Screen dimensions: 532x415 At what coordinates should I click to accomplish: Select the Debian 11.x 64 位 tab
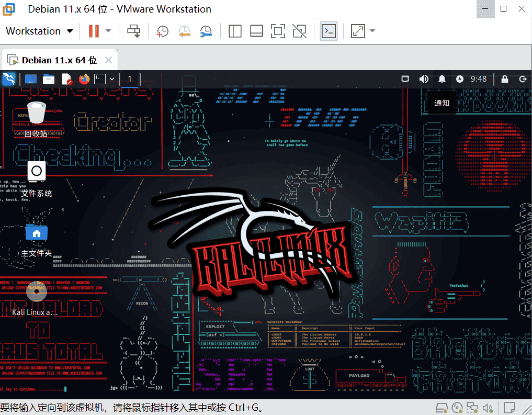[x=60, y=60]
